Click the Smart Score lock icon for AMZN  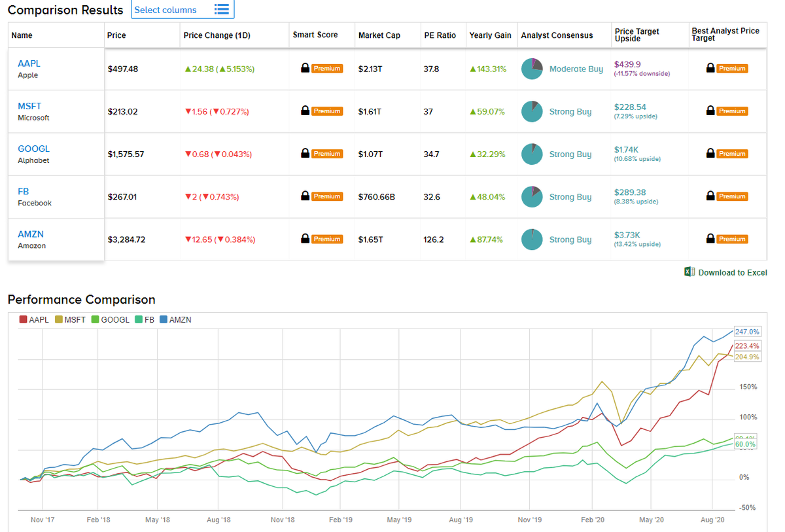(x=305, y=238)
